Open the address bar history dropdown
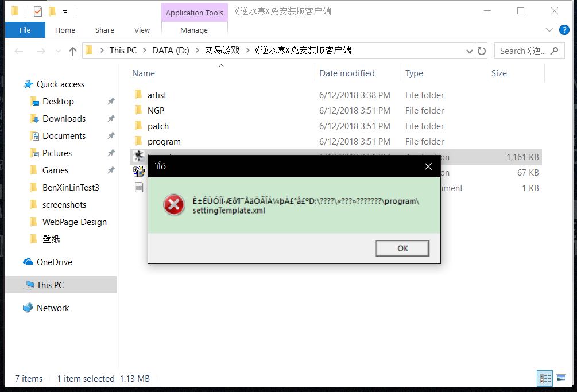This screenshot has height=392, width=577. click(470, 51)
